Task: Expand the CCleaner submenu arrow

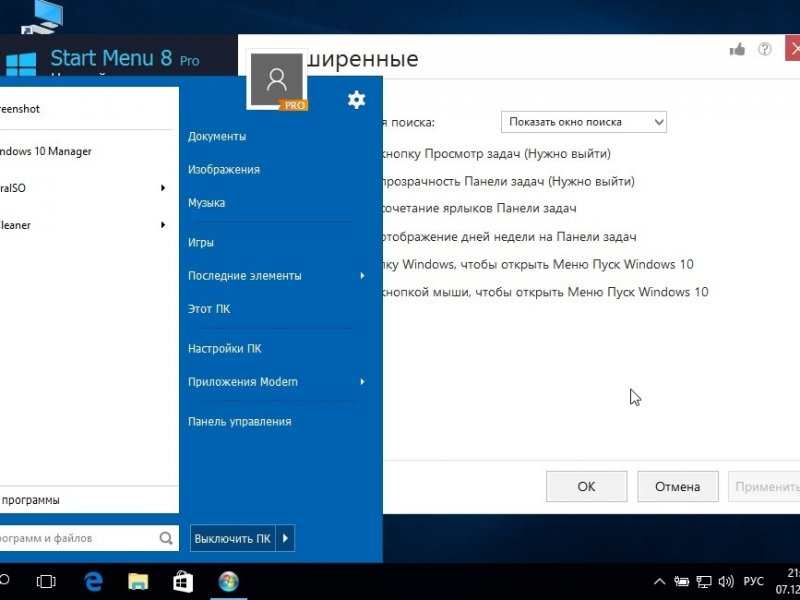Action: coord(163,224)
